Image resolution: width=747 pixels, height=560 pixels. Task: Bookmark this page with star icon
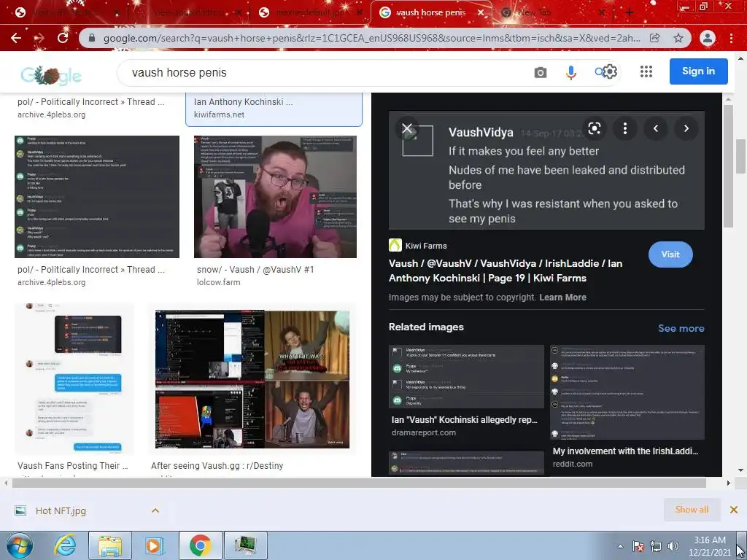[678, 38]
